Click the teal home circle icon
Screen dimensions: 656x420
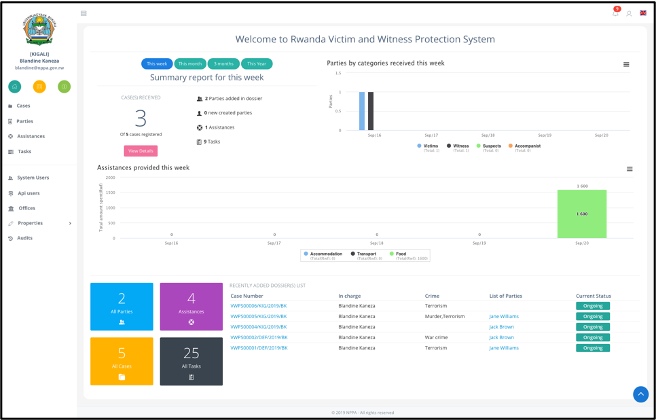pyautogui.click(x=15, y=86)
